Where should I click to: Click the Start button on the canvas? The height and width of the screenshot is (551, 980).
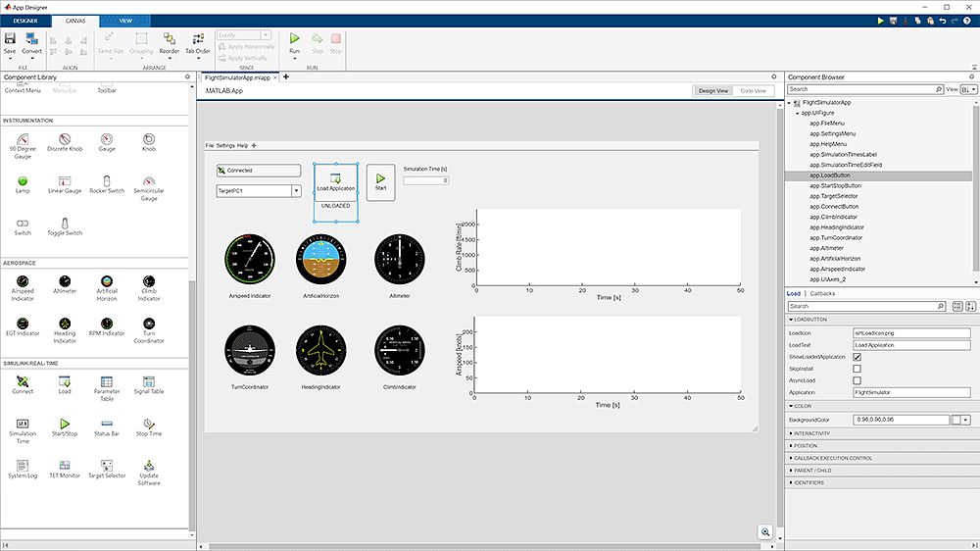click(x=380, y=181)
